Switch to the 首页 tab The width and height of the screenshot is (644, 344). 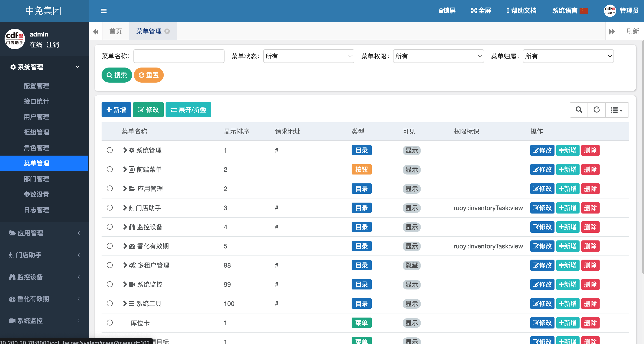pos(115,31)
